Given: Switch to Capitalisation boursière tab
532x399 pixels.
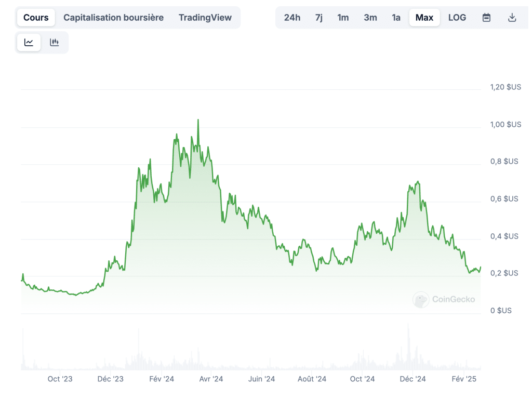Looking at the screenshot, I should pyautogui.click(x=113, y=18).
